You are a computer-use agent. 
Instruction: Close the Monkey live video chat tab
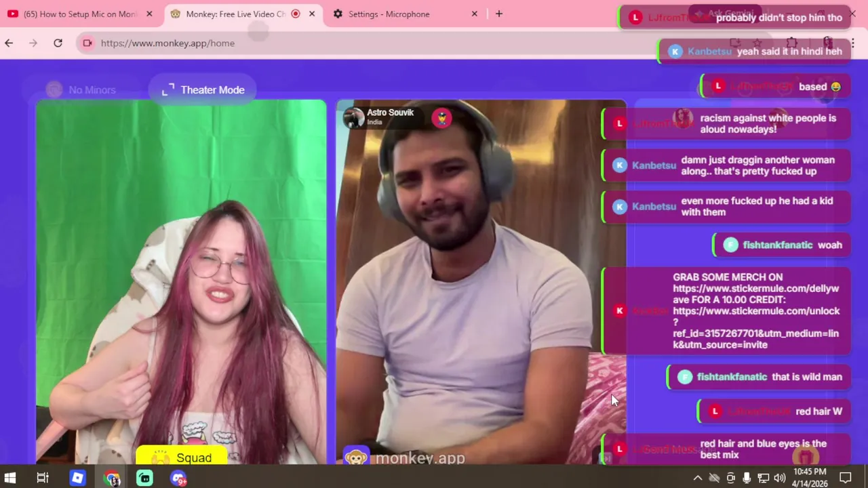click(x=312, y=14)
